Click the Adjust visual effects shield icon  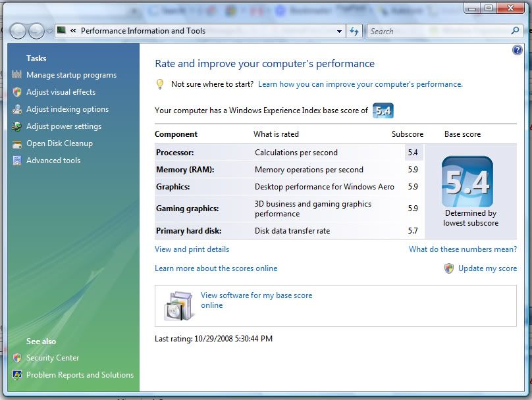point(17,92)
